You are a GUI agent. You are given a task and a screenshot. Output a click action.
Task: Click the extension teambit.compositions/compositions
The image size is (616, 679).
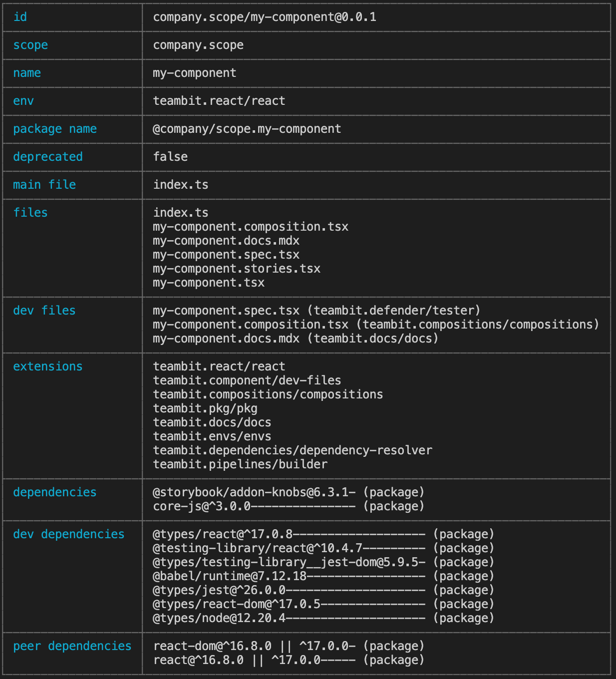(268, 394)
